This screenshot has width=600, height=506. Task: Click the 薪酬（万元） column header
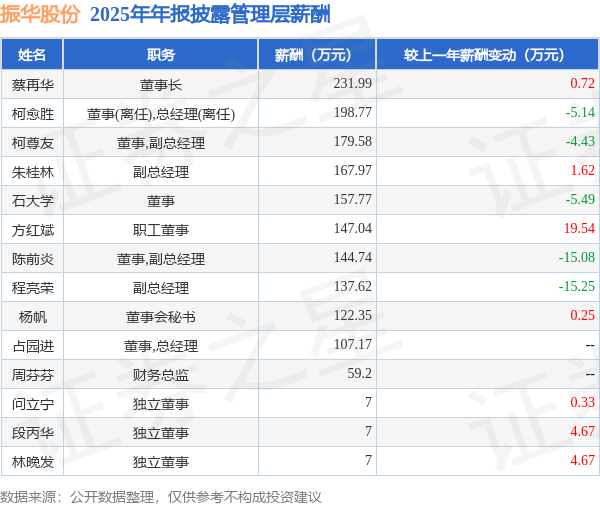[317, 55]
